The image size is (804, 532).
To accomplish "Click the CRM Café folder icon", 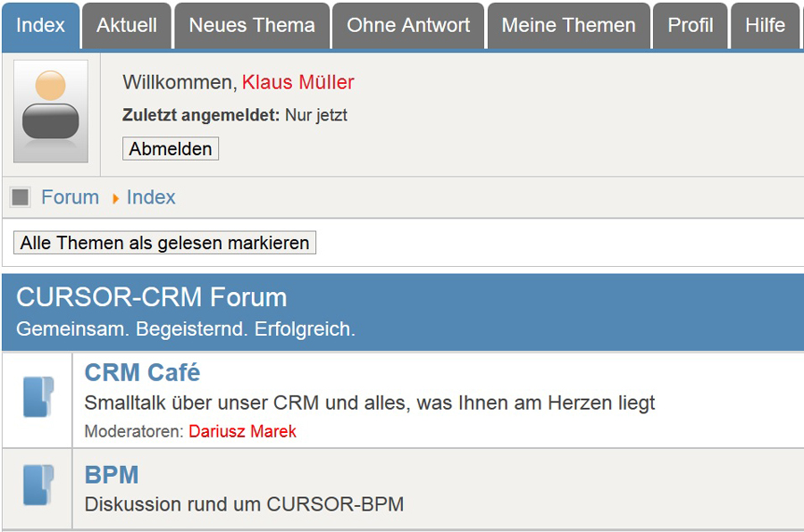I will click(x=38, y=398).
